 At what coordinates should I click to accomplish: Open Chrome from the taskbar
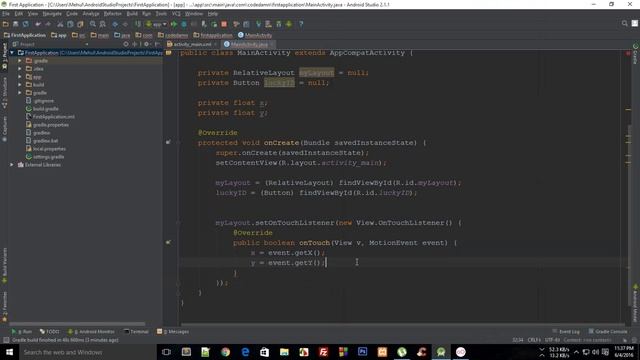click(225, 352)
